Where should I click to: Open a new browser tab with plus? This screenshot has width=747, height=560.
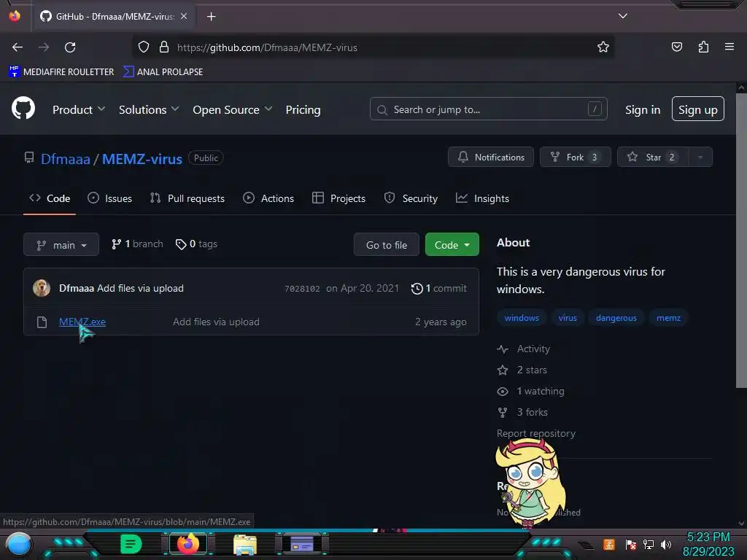point(211,17)
